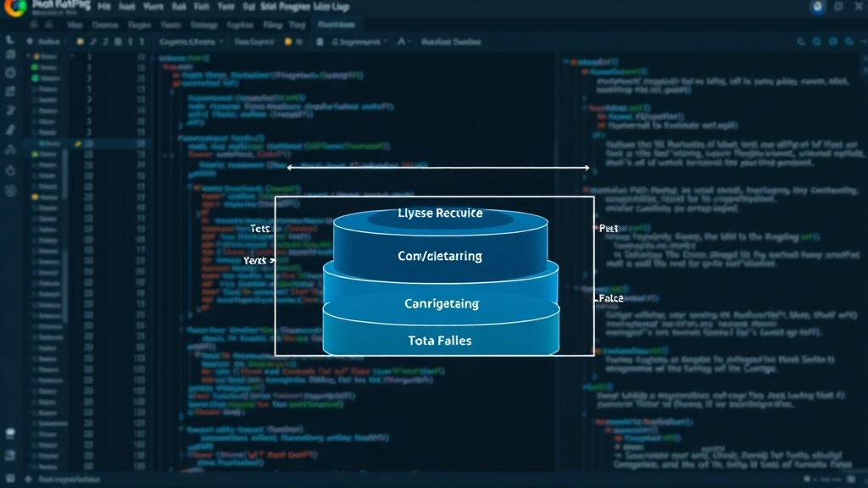Click the round orange-green app logo
The height and width of the screenshot is (488, 868).
(15, 7)
